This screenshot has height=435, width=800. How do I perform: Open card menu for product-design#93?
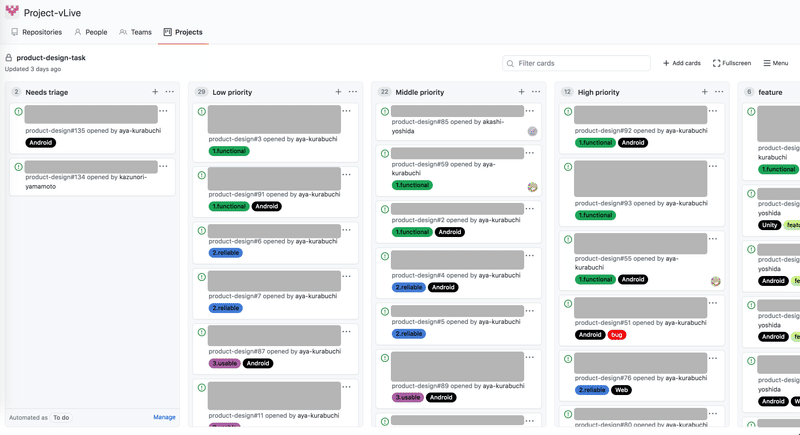[x=713, y=166]
